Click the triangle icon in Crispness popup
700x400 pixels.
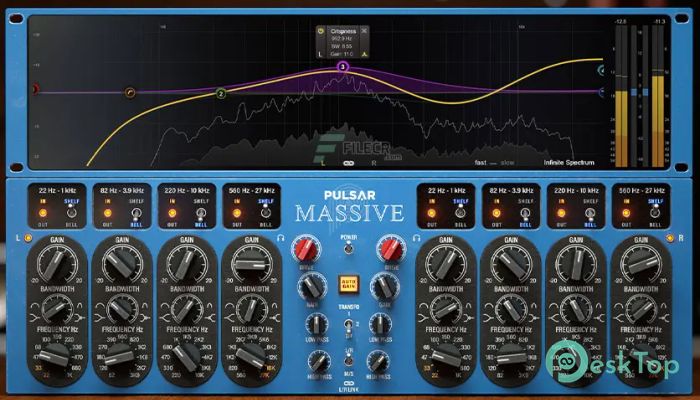(x=364, y=54)
